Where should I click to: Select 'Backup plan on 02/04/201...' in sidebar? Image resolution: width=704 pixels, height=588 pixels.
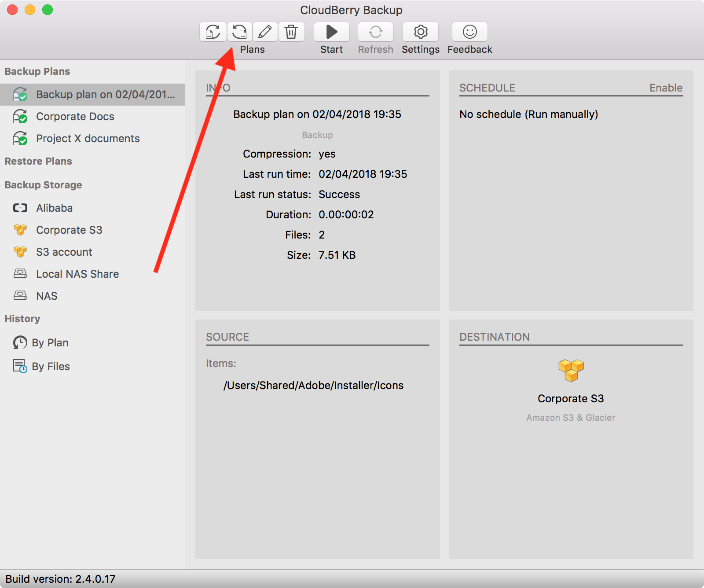point(92,95)
